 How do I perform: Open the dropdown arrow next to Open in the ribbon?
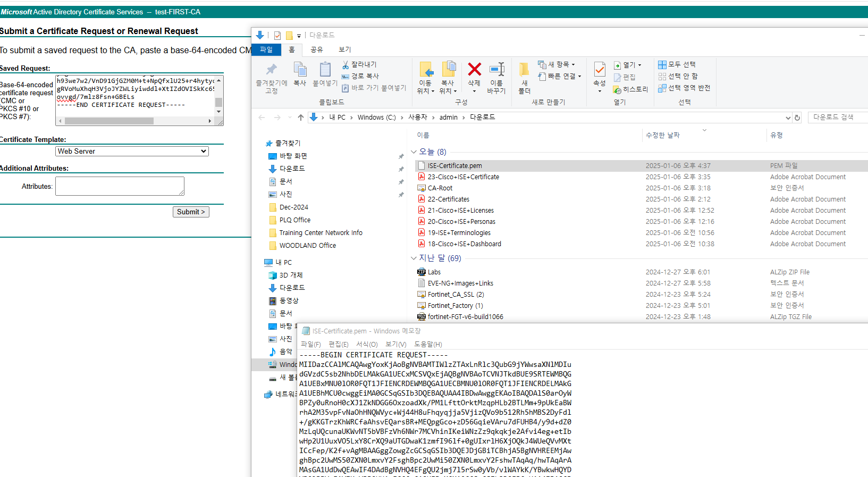coord(639,65)
